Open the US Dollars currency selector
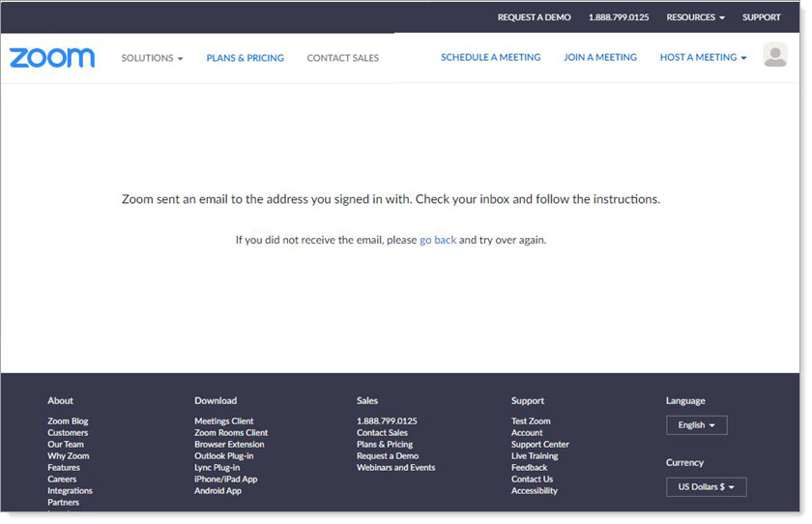 coord(706,486)
